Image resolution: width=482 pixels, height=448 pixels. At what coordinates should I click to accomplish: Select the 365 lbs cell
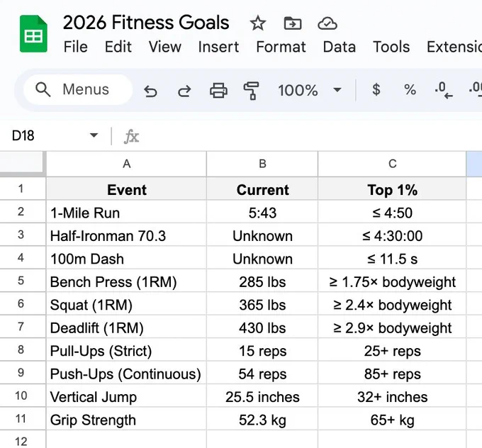pos(262,303)
